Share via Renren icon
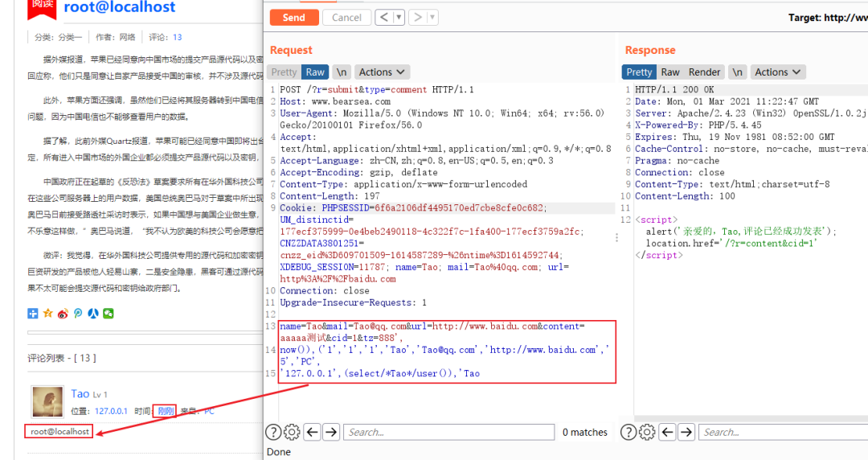Screen dimensions: 868x460 [x=93, y=314]
